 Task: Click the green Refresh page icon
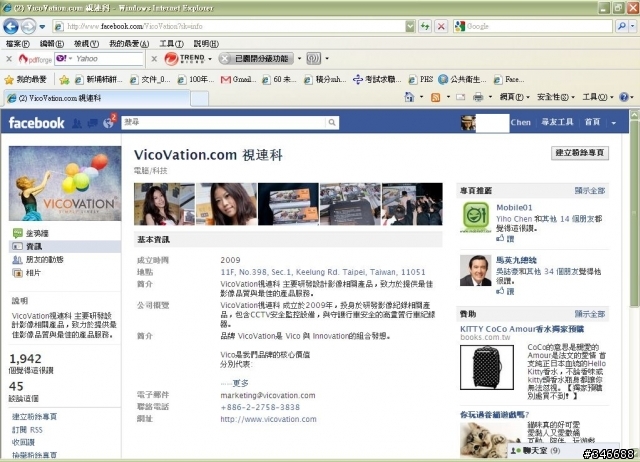(x=425, y=27)
